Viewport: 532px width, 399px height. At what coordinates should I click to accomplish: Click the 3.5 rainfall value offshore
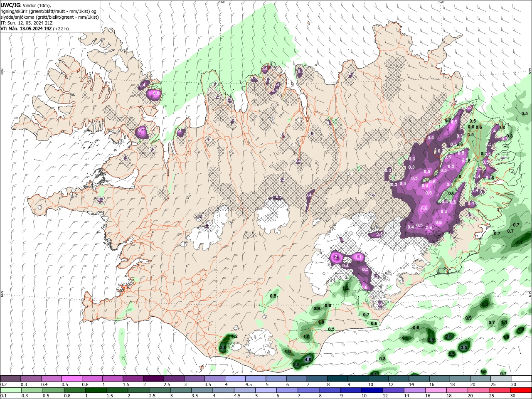[x=464, y=347]
